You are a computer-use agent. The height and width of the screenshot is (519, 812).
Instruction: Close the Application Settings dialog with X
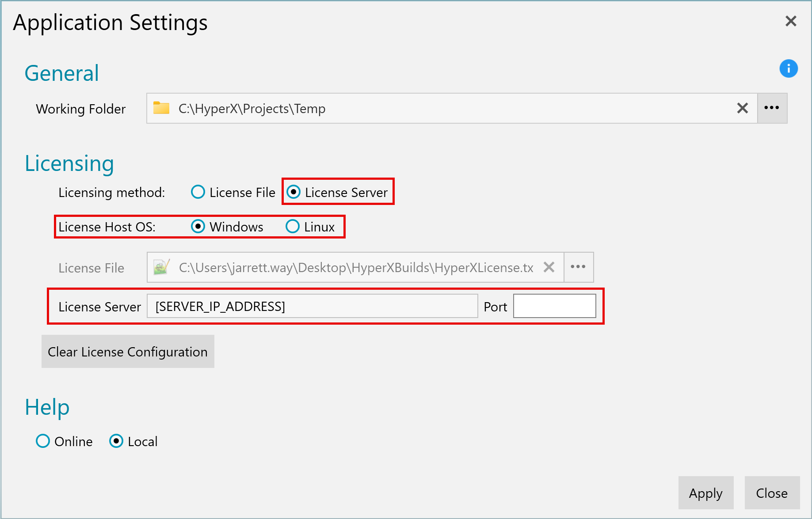tap(791, 21)
